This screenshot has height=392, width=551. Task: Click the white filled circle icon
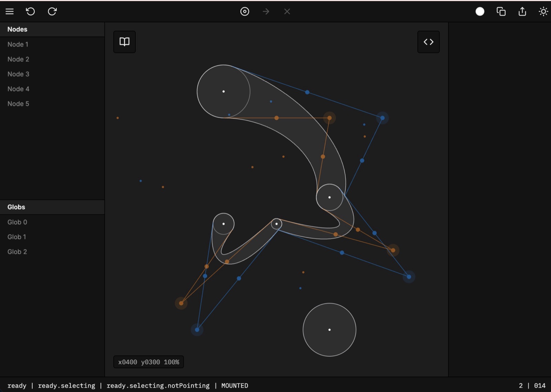pos(480,11)
